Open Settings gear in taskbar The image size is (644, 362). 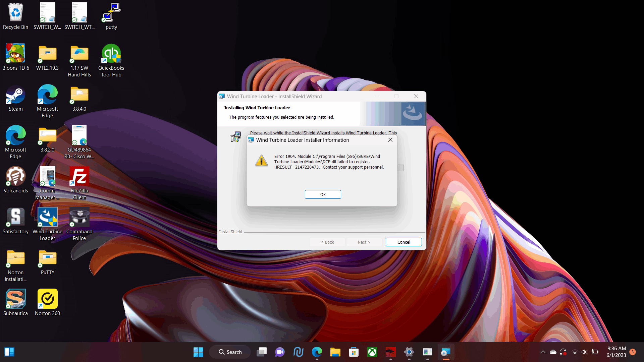pos(409,352)
